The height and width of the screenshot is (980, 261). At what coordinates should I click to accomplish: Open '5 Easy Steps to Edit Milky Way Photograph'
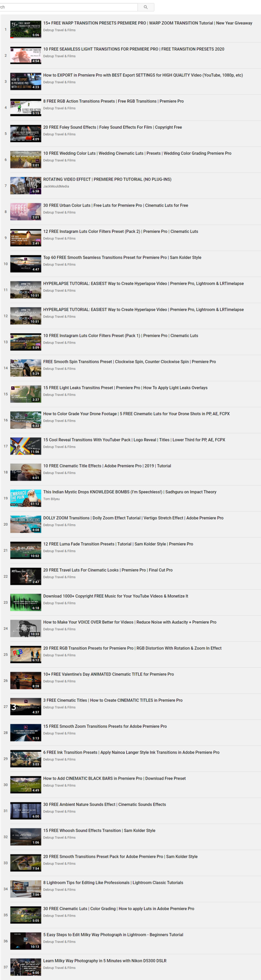point(113,935)
